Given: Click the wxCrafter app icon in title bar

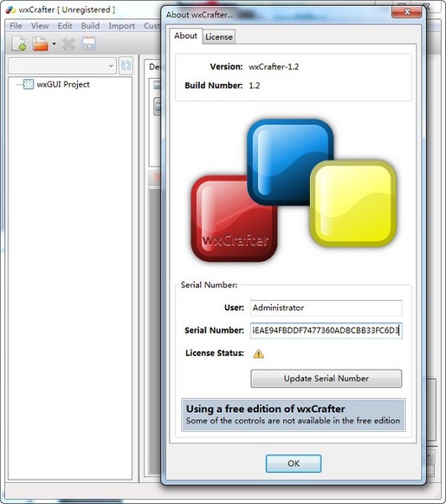Looking at the screenshot, I should tap(11, 10).
